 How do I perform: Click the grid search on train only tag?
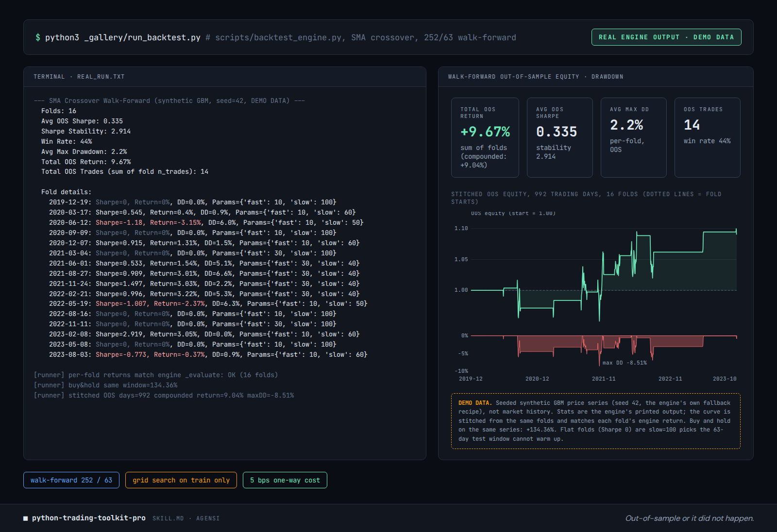click(181, 480)
